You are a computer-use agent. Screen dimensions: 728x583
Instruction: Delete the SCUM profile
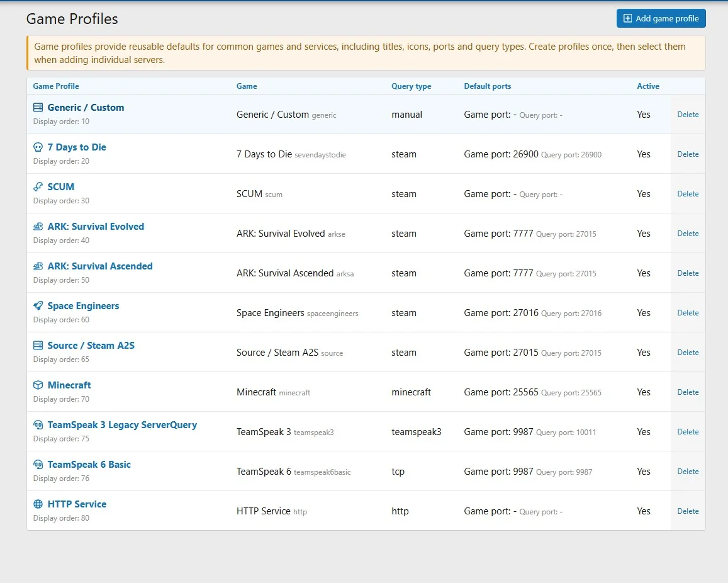(x=688, y=194)
